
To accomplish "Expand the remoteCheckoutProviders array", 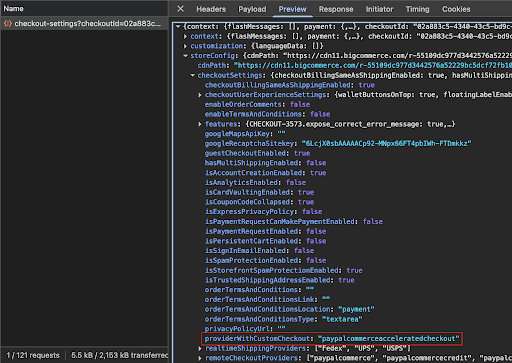I will click(x=200, y=358).
